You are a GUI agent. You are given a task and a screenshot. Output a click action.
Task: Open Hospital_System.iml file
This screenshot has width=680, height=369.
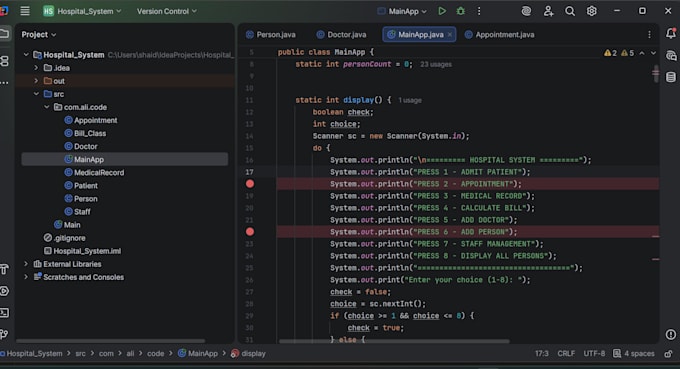82,251
